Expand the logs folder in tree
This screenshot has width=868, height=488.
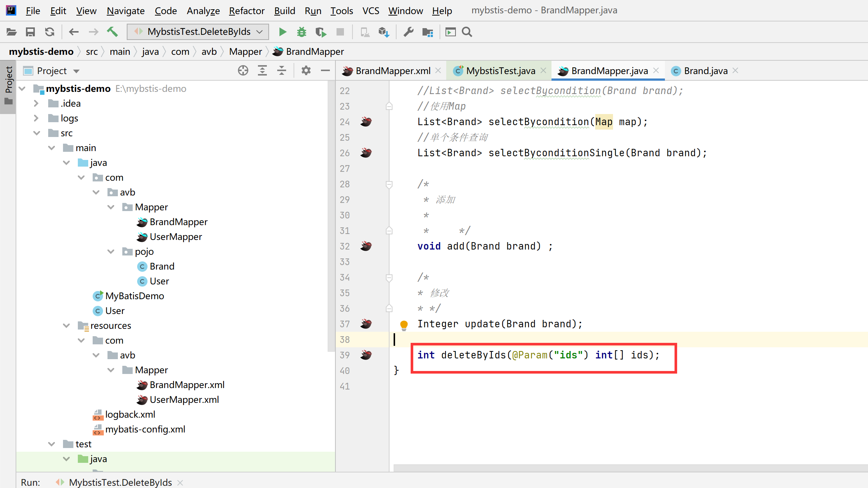[36, 118]
